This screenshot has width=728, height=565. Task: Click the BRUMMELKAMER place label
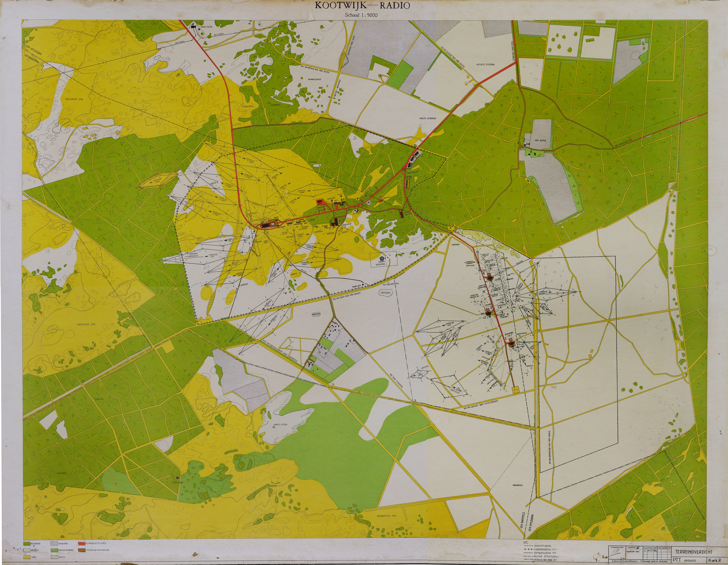tap(315, 79)
